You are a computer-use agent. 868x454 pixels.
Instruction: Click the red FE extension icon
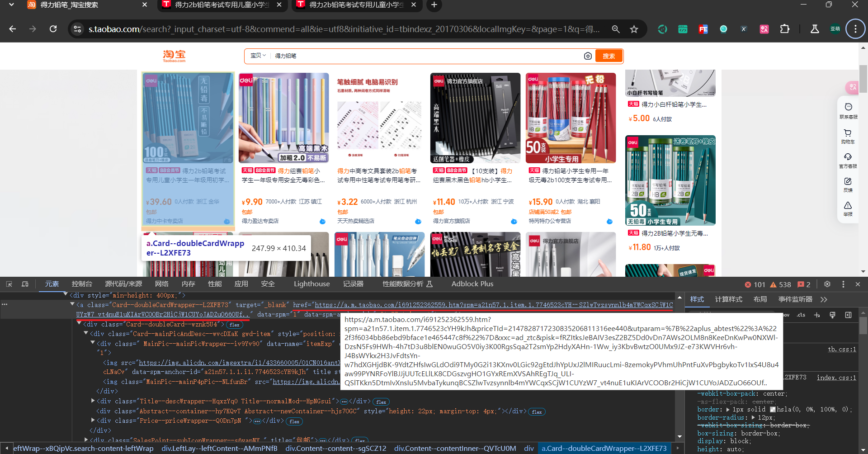(703, 29)
